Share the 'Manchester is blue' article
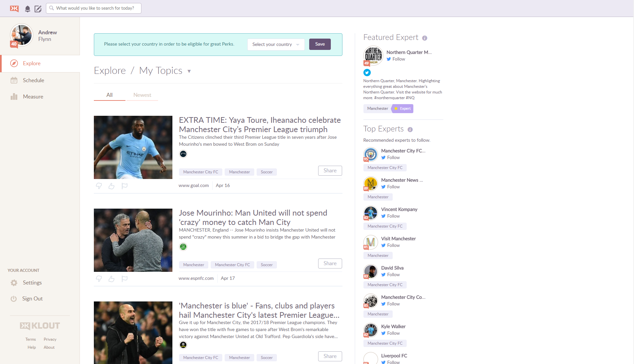 pos(330,356)
